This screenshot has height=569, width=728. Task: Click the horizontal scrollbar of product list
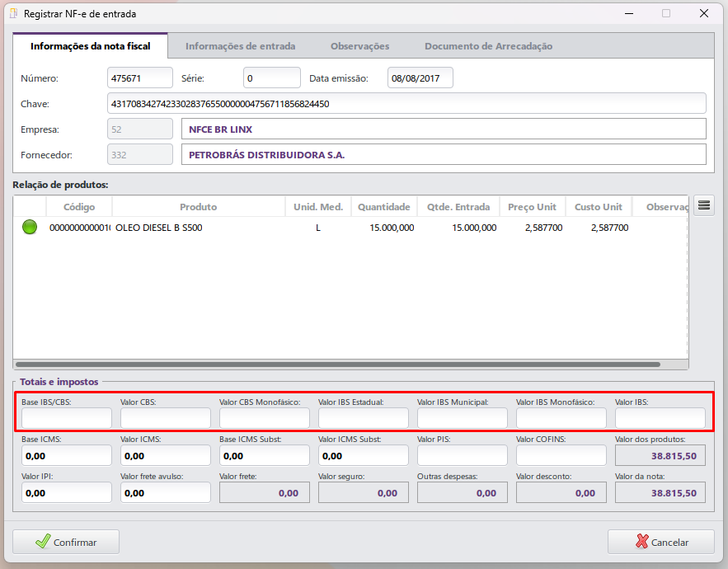tap(338, 364)
